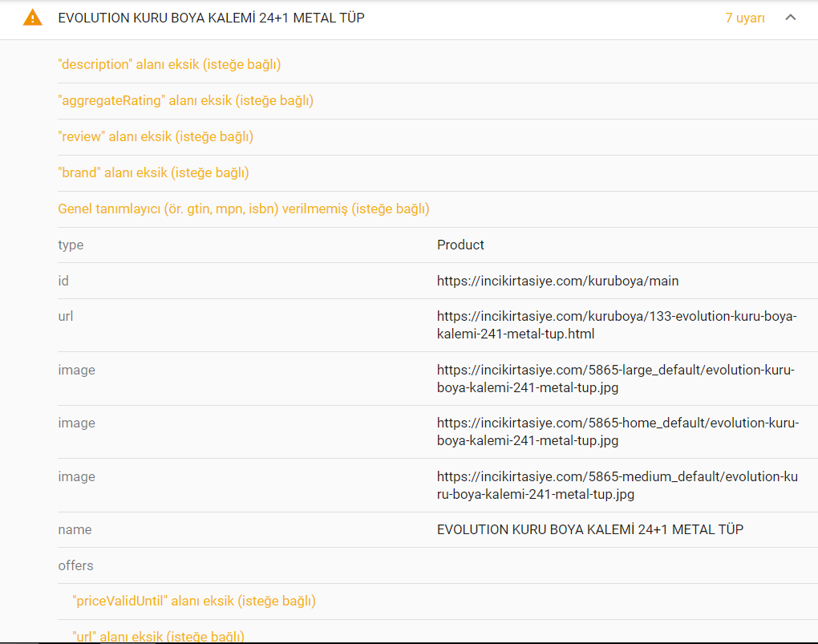Select the product url ending in metal-tup.html
The width and height of the screenshot is (818, 644).
617,325
